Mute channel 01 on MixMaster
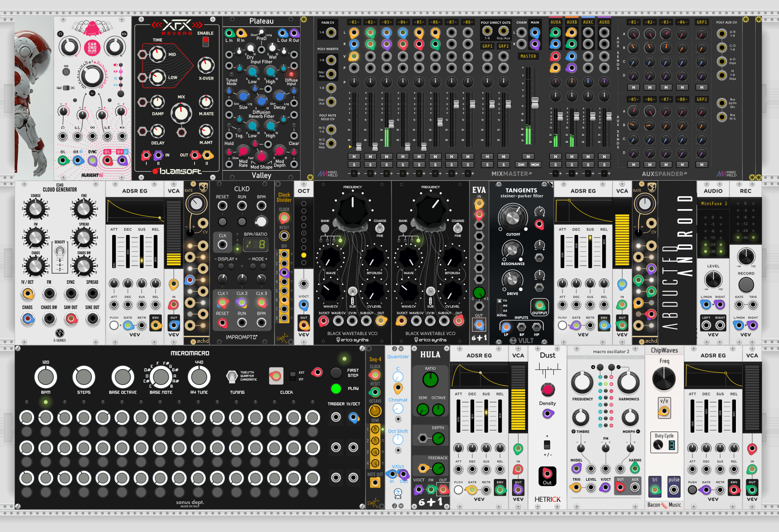 pos(354,156)
